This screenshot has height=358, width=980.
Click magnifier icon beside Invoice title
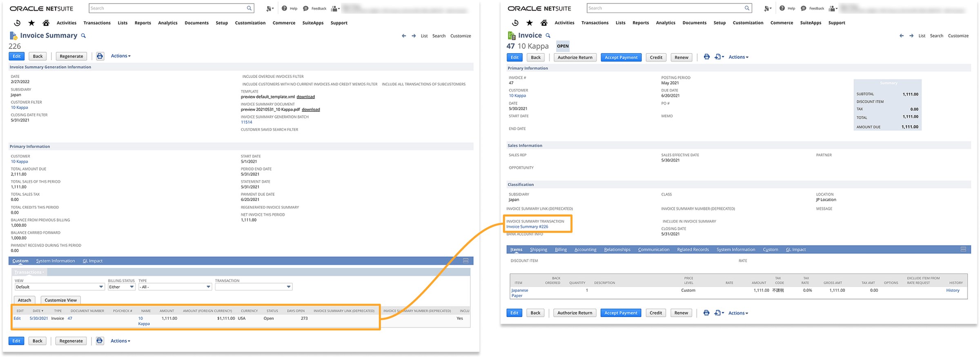tap(548, 36)
